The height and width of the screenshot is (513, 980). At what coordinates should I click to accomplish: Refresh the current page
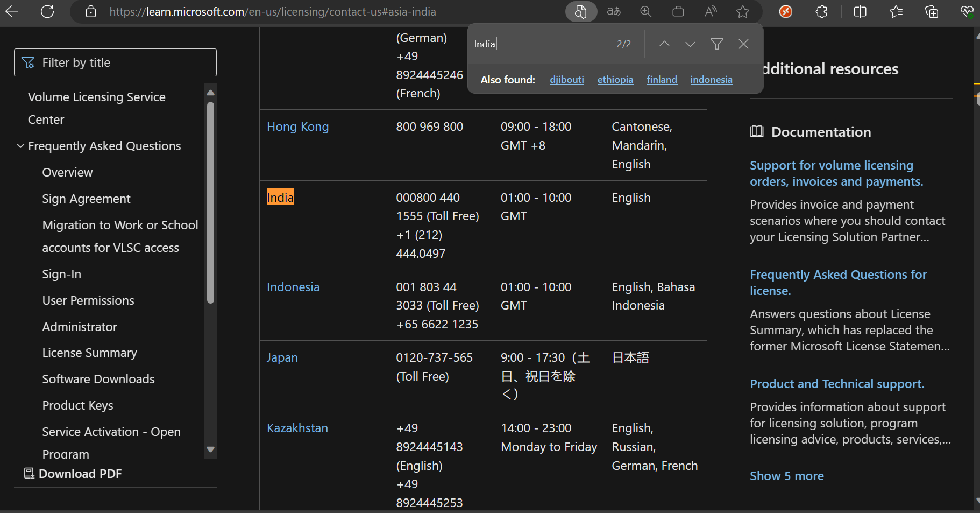pos(47,11)
